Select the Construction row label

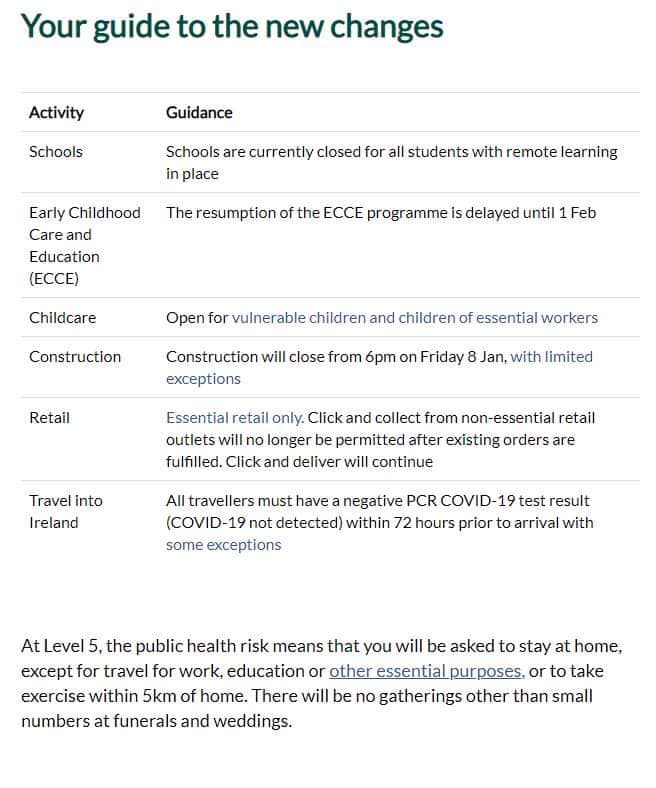click(x=75, y=357)
